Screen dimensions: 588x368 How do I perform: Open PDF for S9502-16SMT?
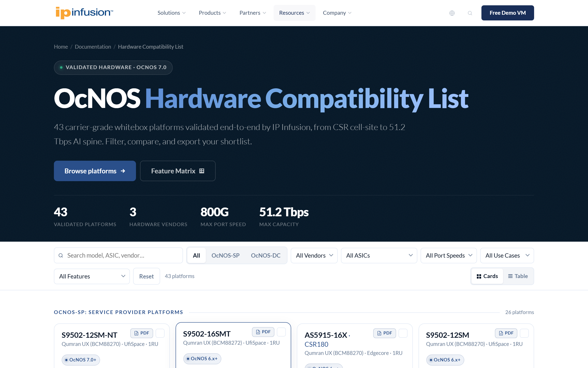(x=263, y=332)
